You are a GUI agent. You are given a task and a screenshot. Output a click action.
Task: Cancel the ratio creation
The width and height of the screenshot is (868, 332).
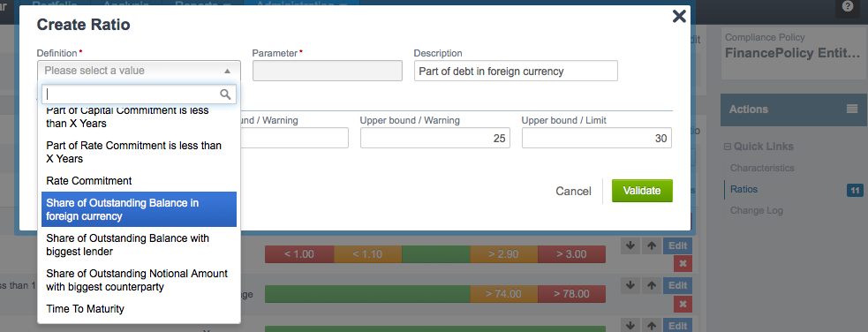point(573,191)
